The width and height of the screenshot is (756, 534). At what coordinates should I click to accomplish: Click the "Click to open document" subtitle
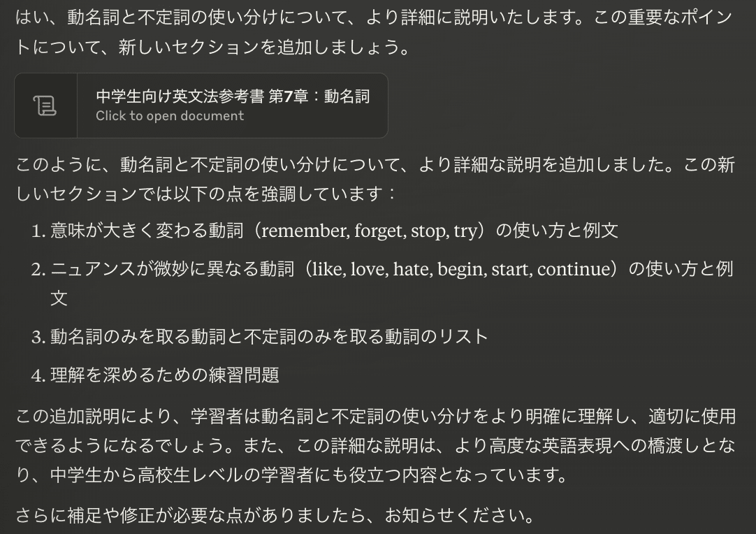pos(170,116)
